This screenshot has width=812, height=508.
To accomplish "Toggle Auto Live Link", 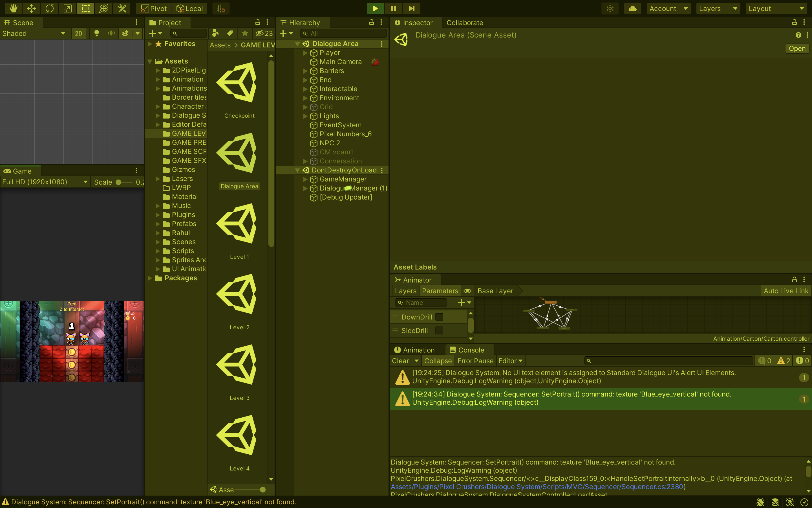I will [x=786, y=291].
